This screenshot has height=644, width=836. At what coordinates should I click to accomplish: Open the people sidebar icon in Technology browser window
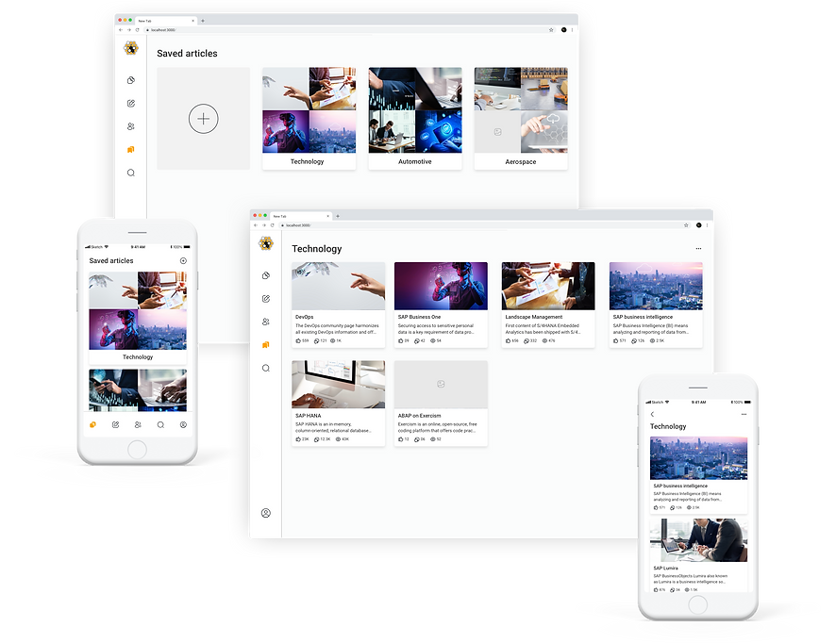pos(266,322)
